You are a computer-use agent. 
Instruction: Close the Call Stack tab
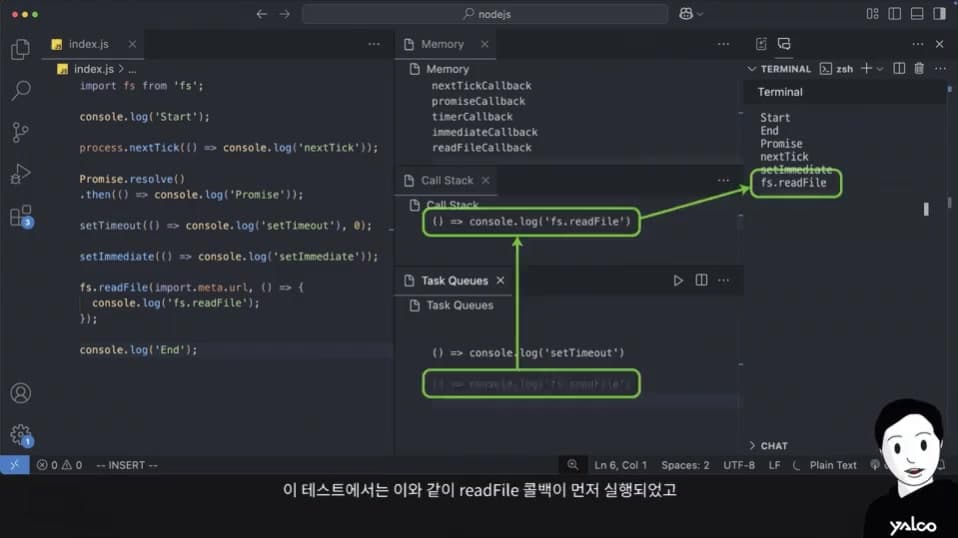(486, 180)
